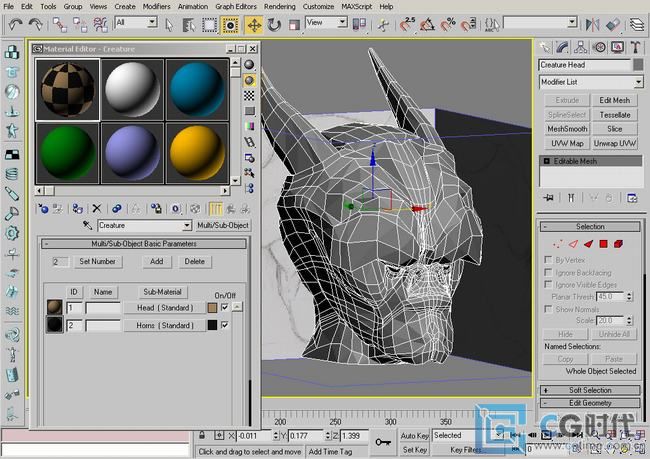Open the MAXScript menu
The width and height of the screenshot is (650, 459).
click(x=357, y=6)
